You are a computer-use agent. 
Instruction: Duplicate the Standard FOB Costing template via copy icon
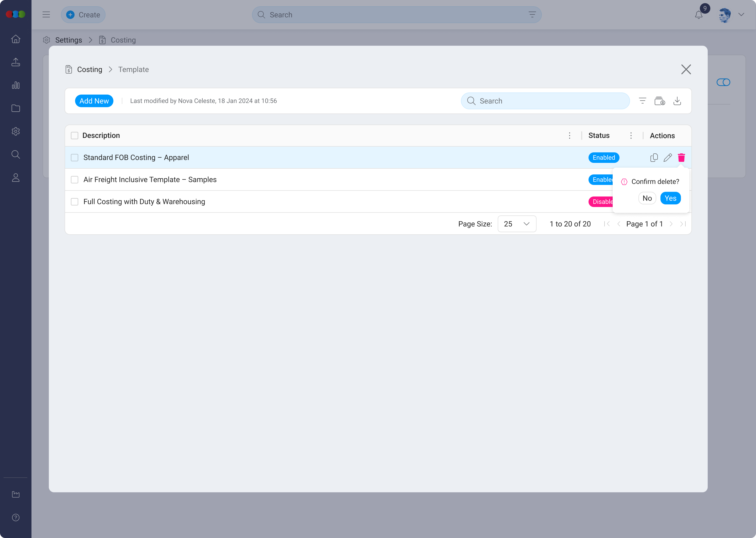(654, 157)
